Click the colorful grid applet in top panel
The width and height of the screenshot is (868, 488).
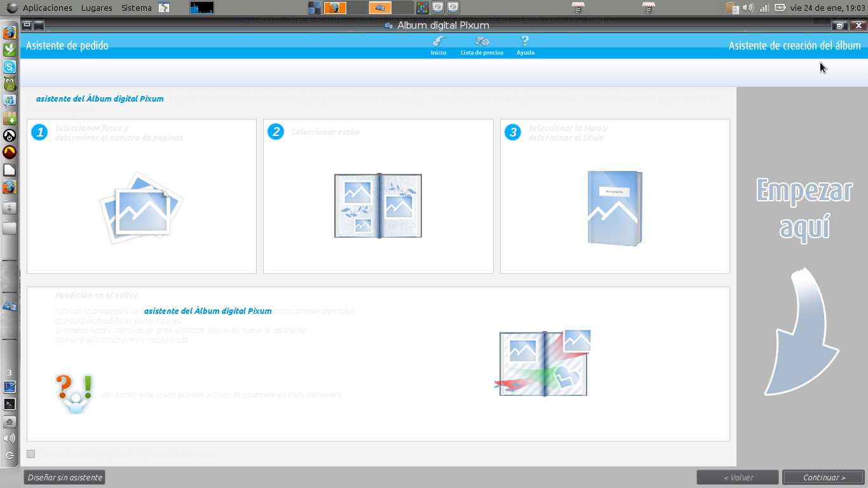coord(422,8)
